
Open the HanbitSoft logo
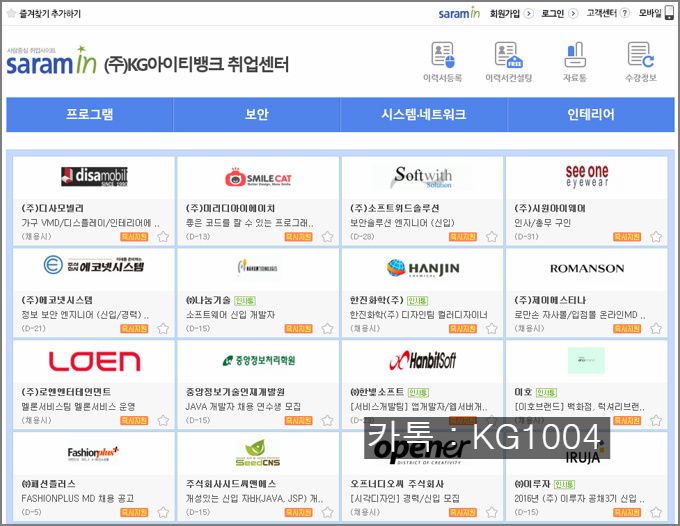pos(422,360)
